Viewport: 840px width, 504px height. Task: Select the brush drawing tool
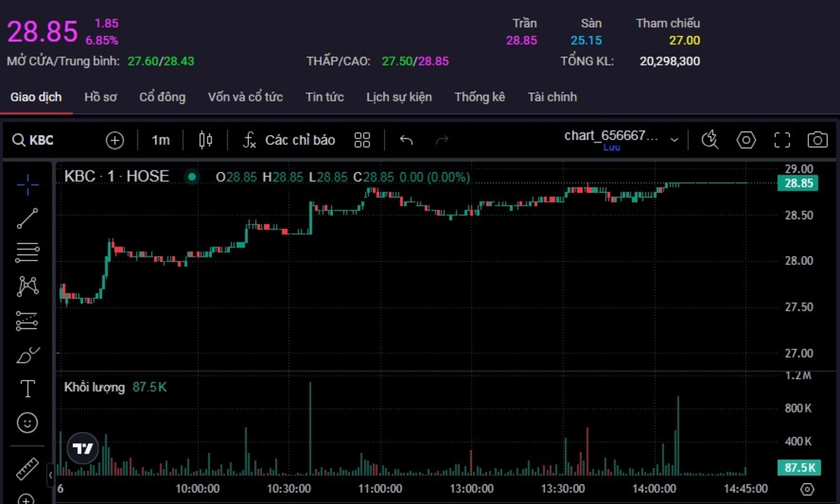point(27,355)
